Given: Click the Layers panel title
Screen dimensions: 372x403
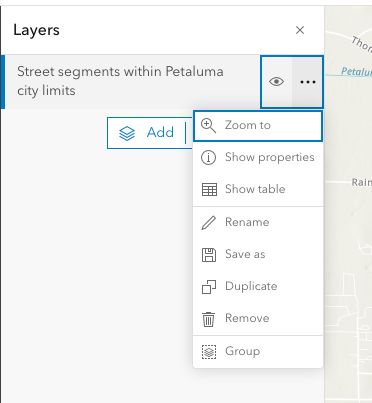Looking at the screenshot, I should click(x=36, y=30).
